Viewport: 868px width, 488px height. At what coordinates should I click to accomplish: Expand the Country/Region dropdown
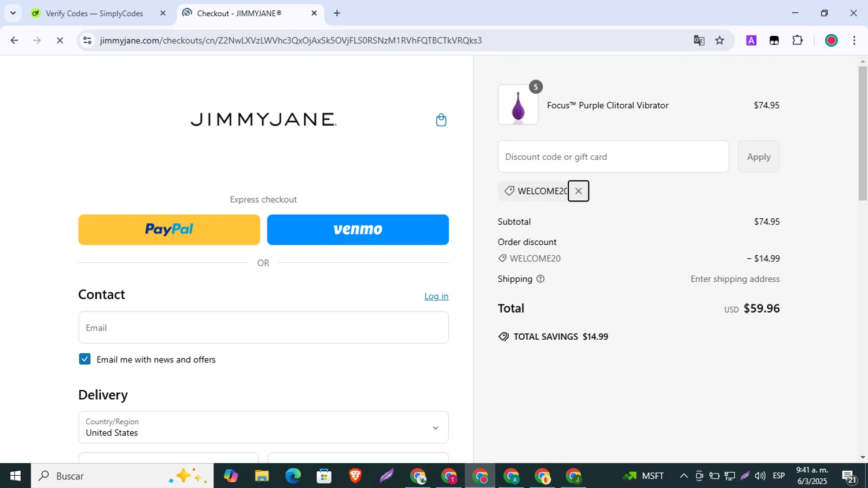[x=263, y=427]
